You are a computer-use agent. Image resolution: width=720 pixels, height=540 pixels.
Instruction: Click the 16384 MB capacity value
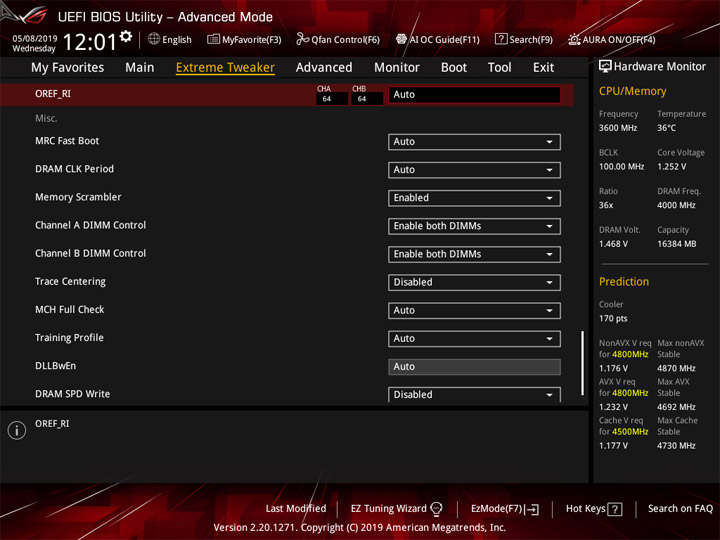676,244
